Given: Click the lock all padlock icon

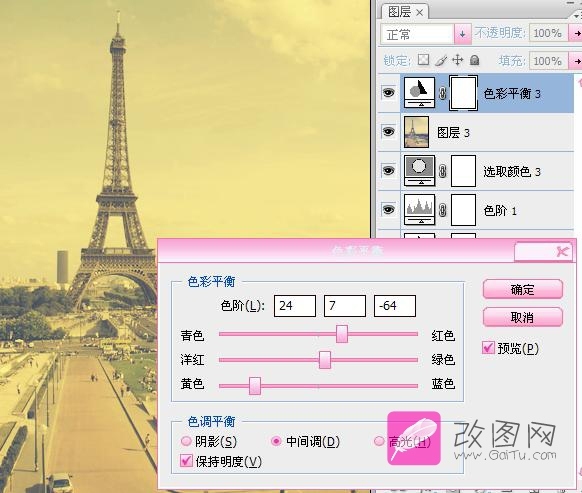Looking at the screenshot, I should click(x=474, y=60).
